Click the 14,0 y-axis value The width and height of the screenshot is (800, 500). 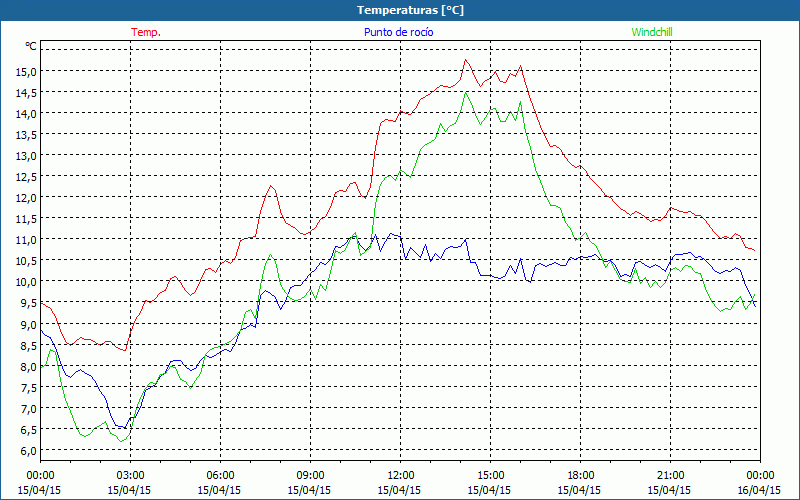pyautogui.click(x=27, y=114)
